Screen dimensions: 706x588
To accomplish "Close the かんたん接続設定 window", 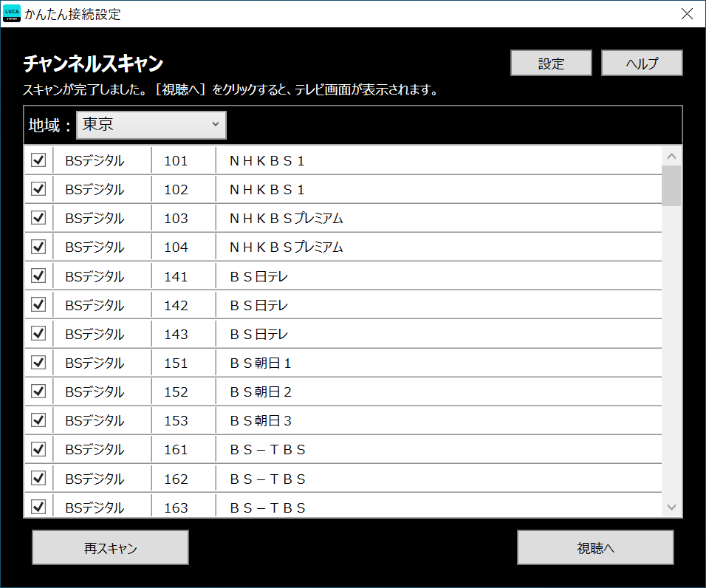I will [x=687, y=14].
